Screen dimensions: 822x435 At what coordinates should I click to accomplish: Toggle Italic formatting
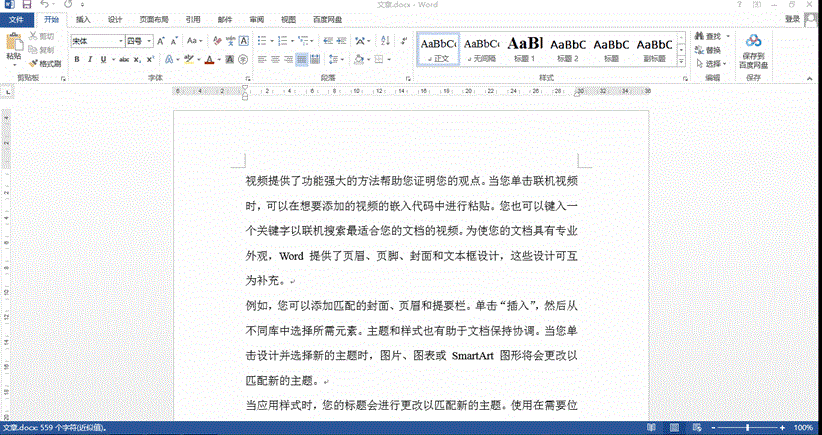pos(89,60)
